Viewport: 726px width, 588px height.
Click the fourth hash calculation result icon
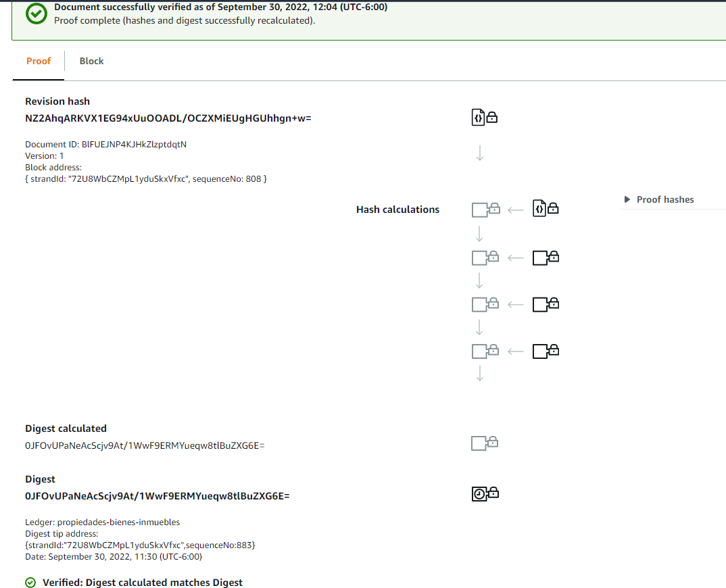click(485, 351)
